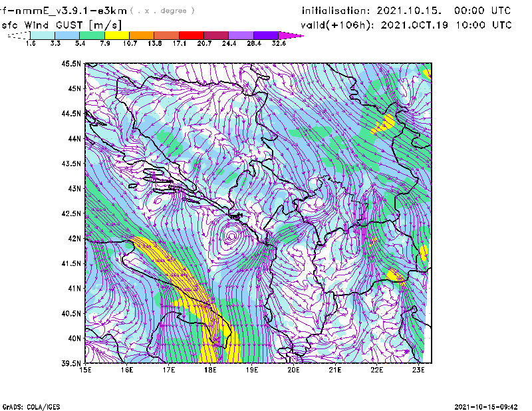Click legend value '13.8'
Image resolution: width=532 pixels, height=411 pixels.
154,43
